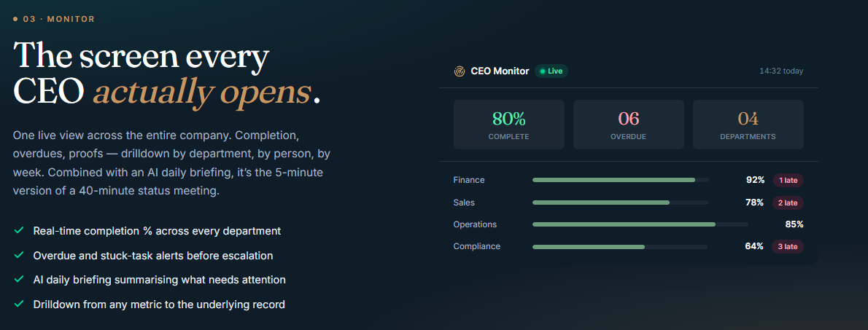Click the CEO Monitor panel title
This screenshot has width=868, height=330.
500,71
